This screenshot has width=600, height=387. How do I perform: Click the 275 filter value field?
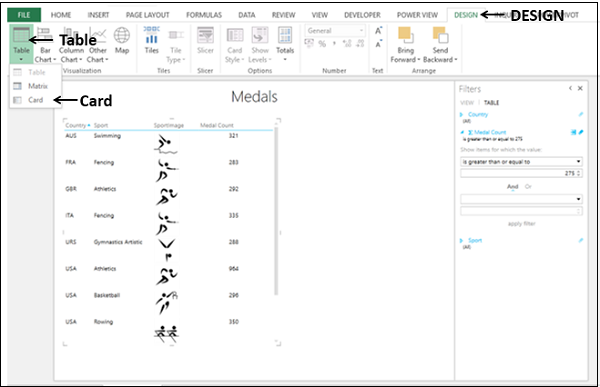(x=521, y=173)
